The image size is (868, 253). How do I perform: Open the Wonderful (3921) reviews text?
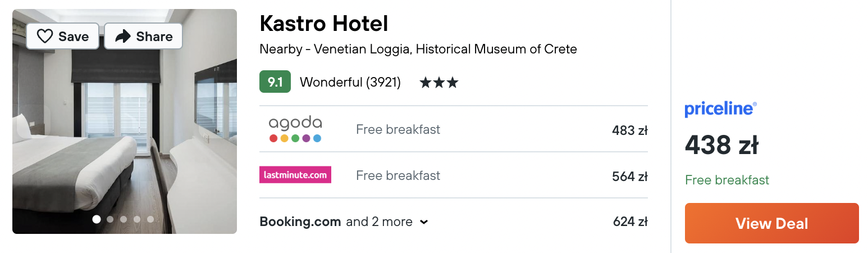(350, 83)
